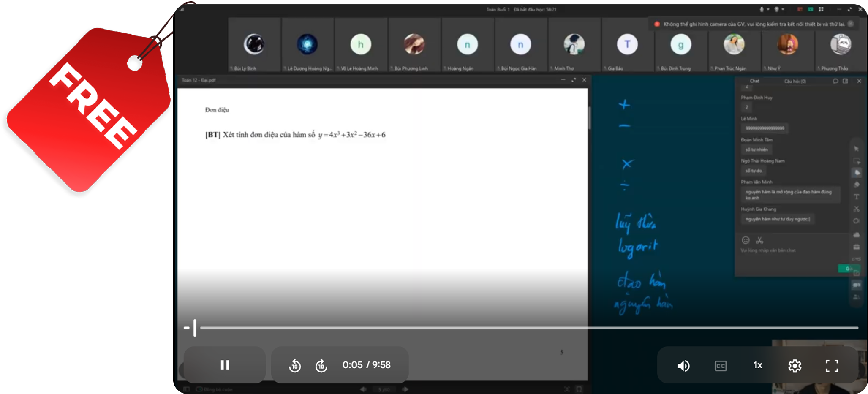Viewport: 868px width, 394px height.
Task: Open camera options dropdown arrow in top bar
Action: click(783, 9)
